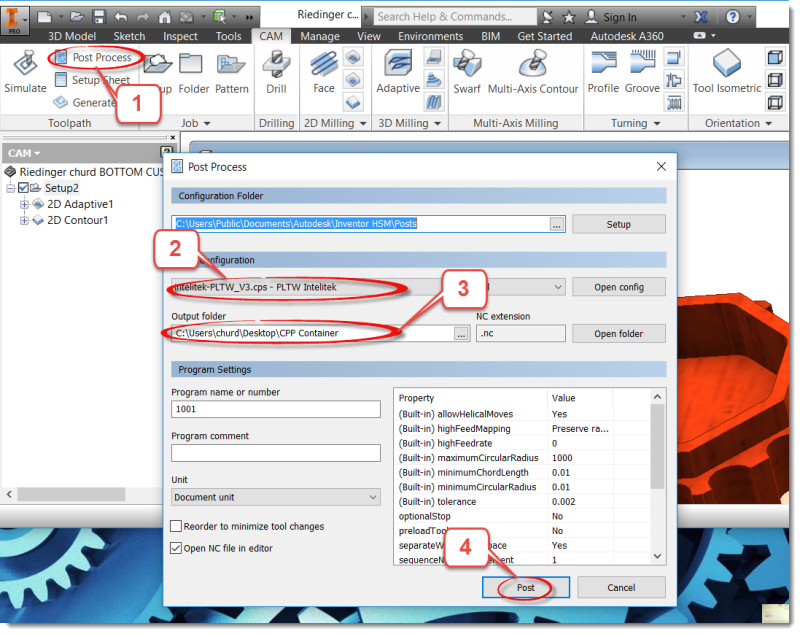The image size is (800, 634).
Task: Expand the 2D Adaptive1 tree node
Action: click(x=25, y=204)
